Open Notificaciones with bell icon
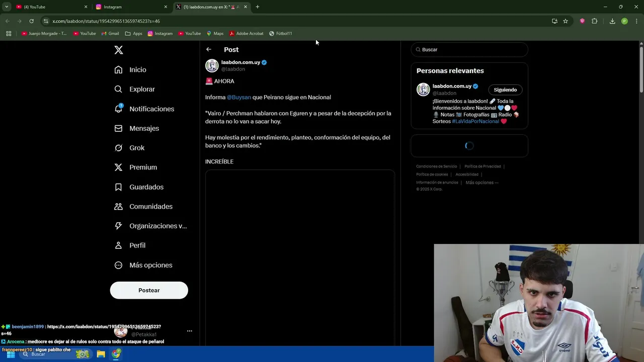Screen dimensions: 644x362 [x=144, y=109]
